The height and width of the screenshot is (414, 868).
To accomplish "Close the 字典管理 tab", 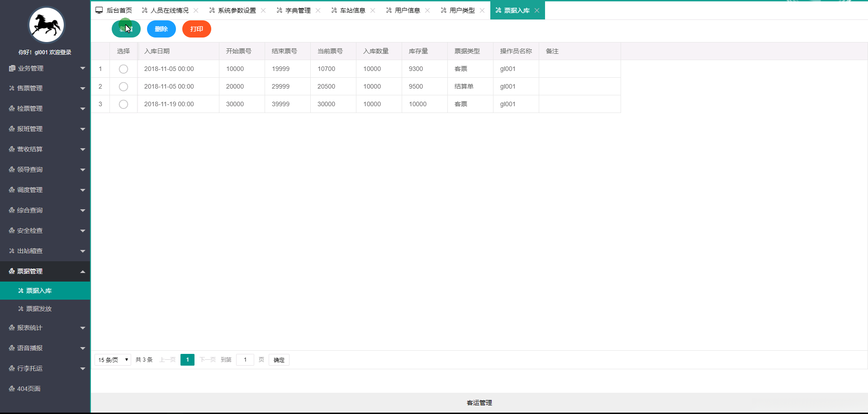I will pyautogui.click(x=318, y=10).
